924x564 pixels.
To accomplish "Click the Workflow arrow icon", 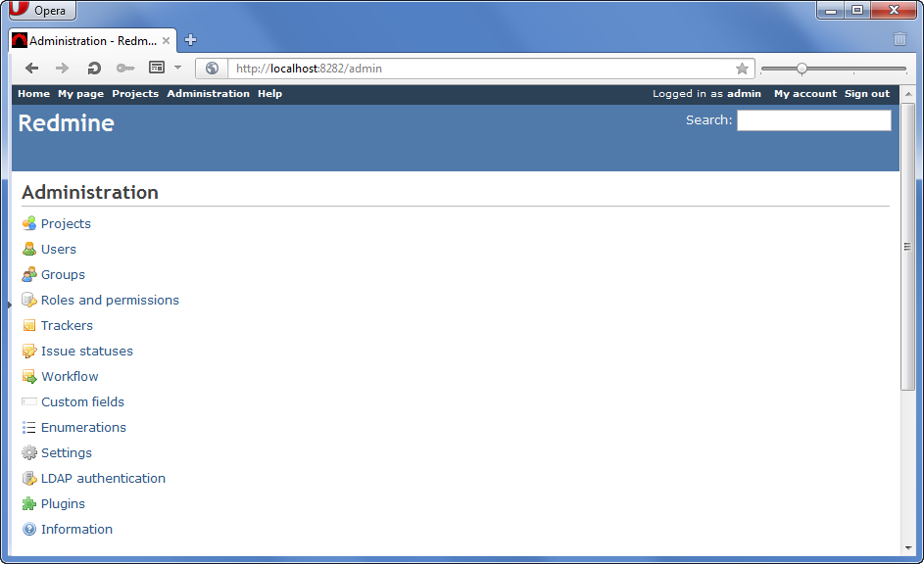I will [x=28, y=376].
